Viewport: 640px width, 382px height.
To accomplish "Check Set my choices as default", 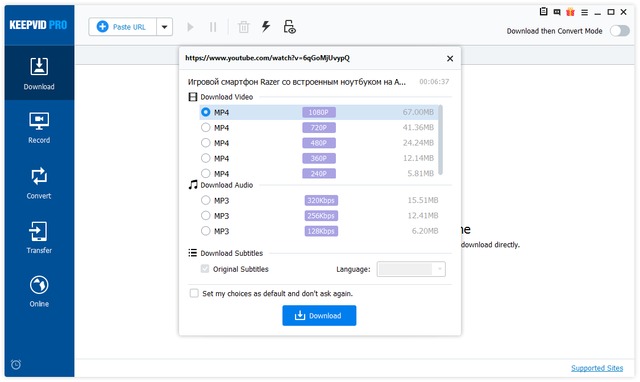I will click(x=194, y=293).
